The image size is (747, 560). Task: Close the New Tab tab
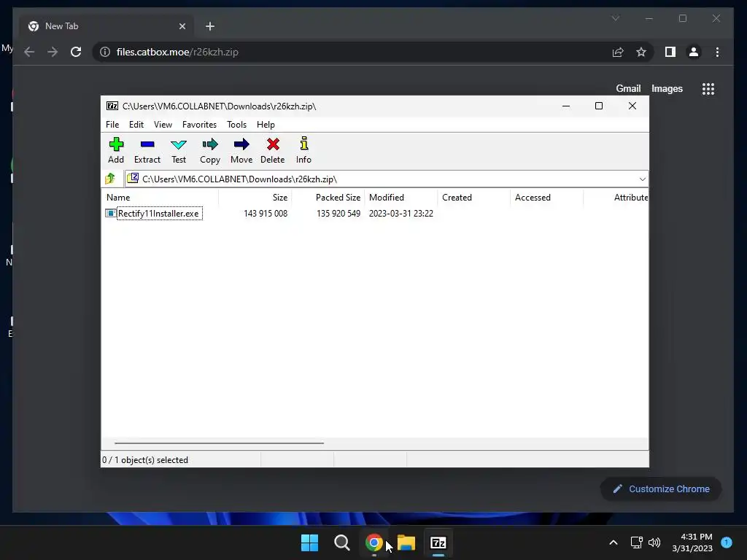tap(182, 26)
